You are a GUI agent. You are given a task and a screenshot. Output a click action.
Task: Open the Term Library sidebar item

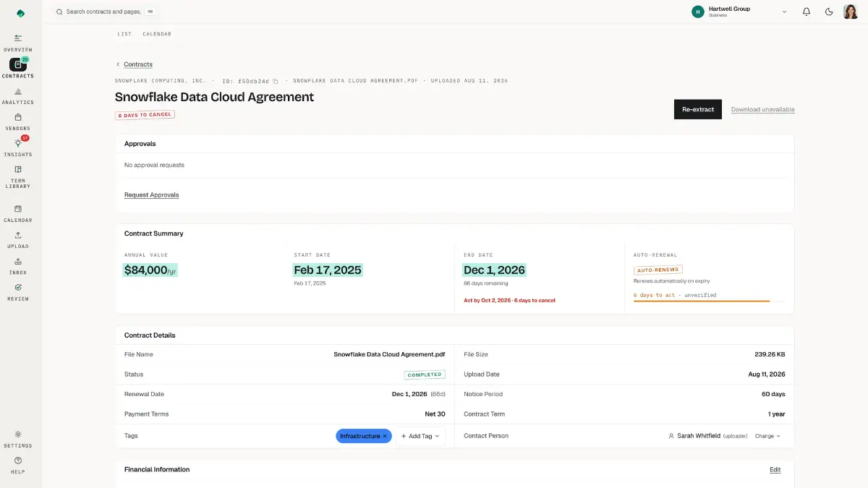18,177
